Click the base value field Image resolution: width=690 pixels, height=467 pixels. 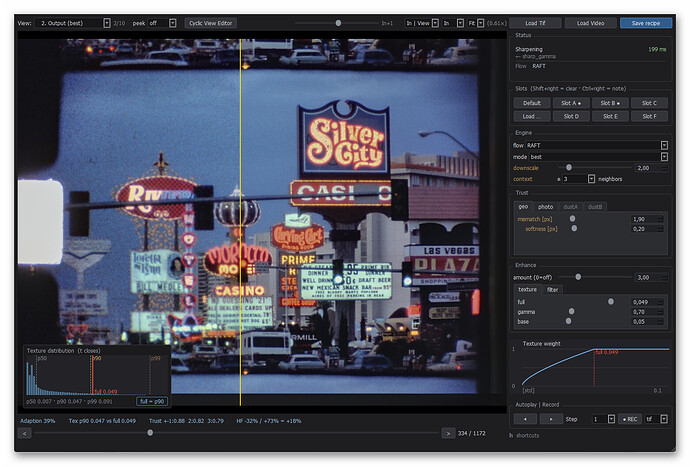648,322
